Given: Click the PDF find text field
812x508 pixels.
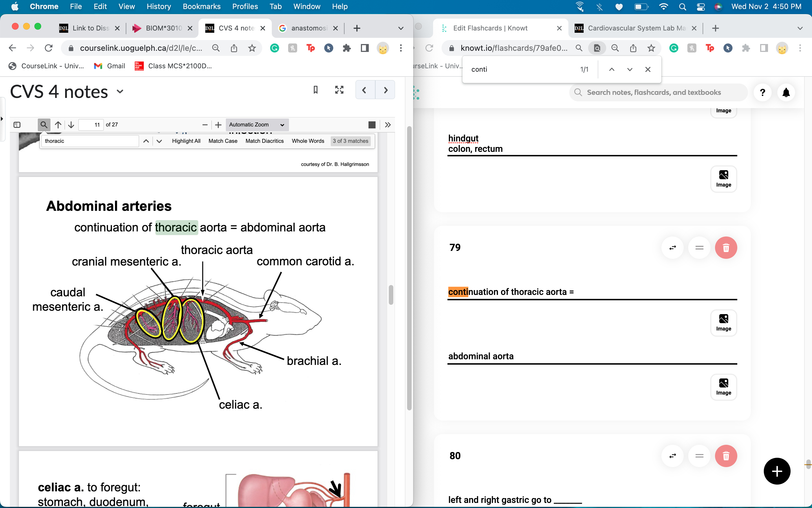Looking at the screenshot, I should [90, 141].
